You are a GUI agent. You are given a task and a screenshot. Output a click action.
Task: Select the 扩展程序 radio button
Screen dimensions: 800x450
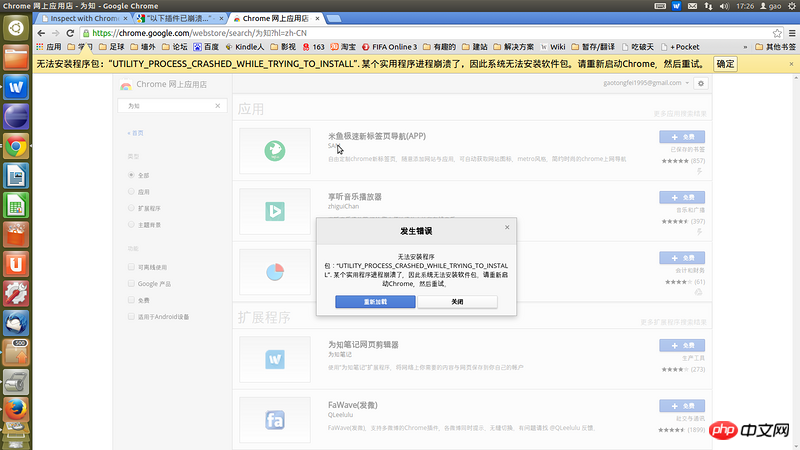click(x=131, y=208)
